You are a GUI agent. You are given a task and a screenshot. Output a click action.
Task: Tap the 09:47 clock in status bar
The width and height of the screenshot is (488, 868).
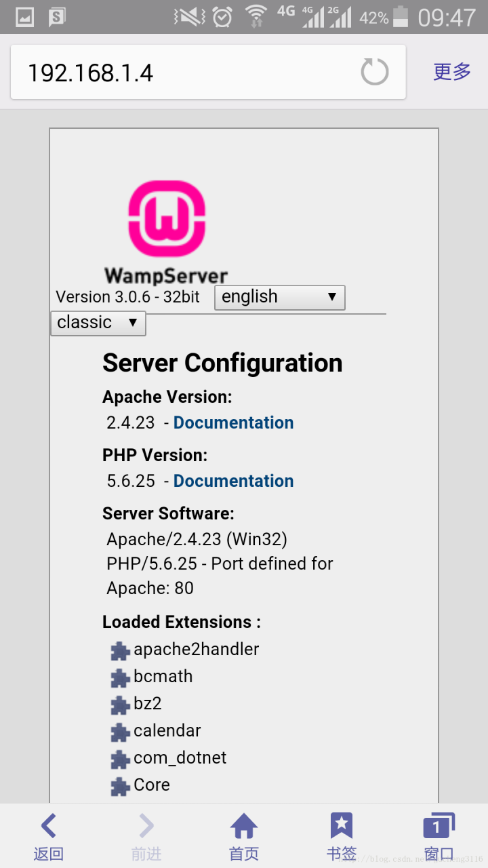coord(447,18)
